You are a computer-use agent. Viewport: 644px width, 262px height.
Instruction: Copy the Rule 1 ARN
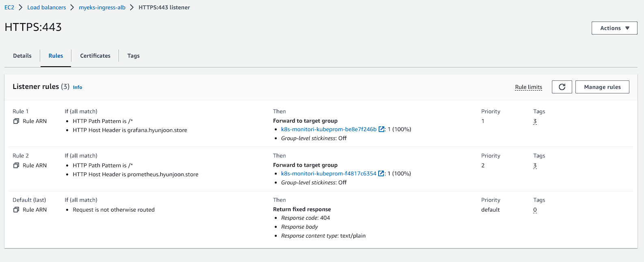pos(16,121)
